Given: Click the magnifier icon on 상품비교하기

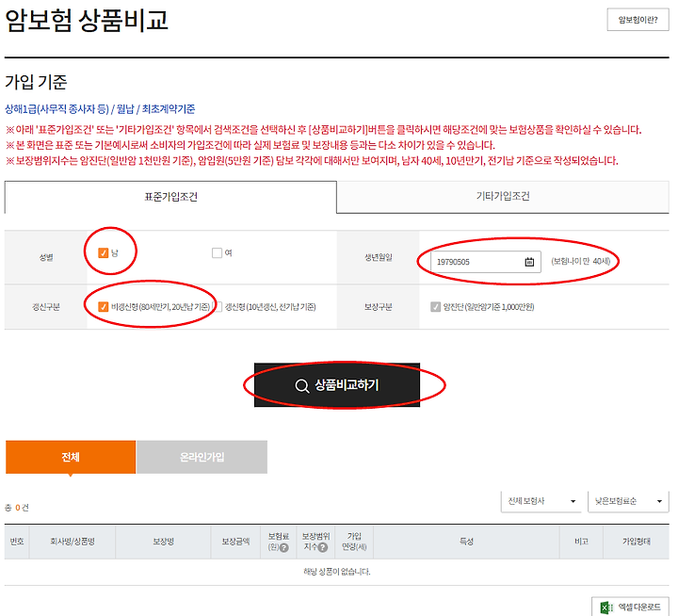Looking at the screenshot, I should [x=301, y=385].
